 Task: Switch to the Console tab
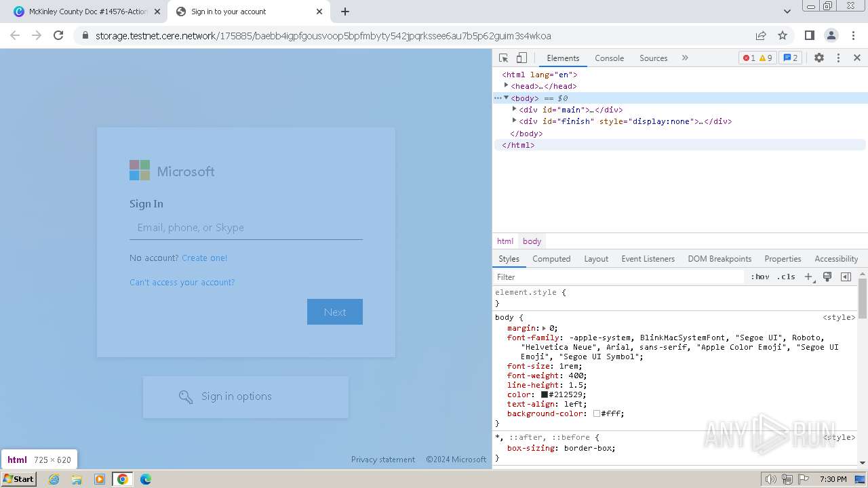[609, 58]
